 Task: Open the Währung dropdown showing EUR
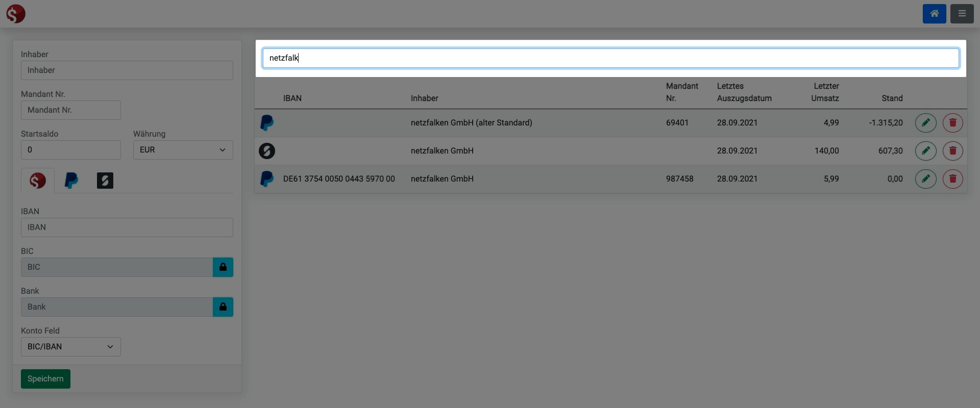tap(183, 150)
